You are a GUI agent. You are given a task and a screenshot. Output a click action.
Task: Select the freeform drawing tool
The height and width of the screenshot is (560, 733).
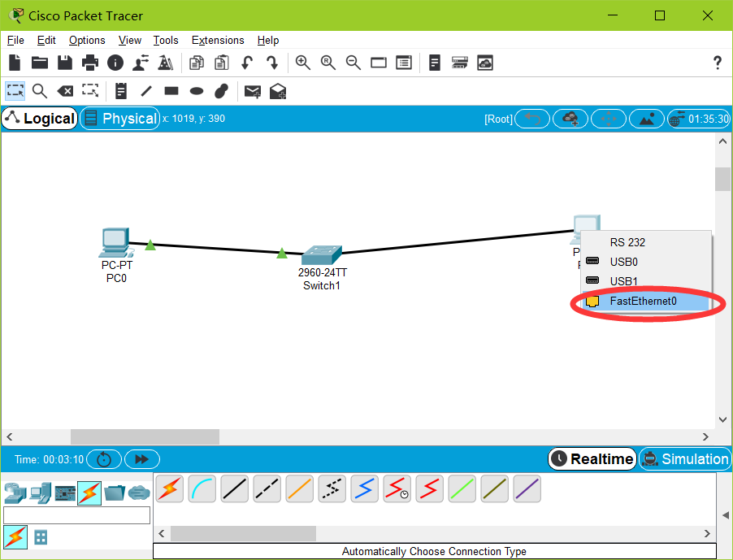point(222,91)
